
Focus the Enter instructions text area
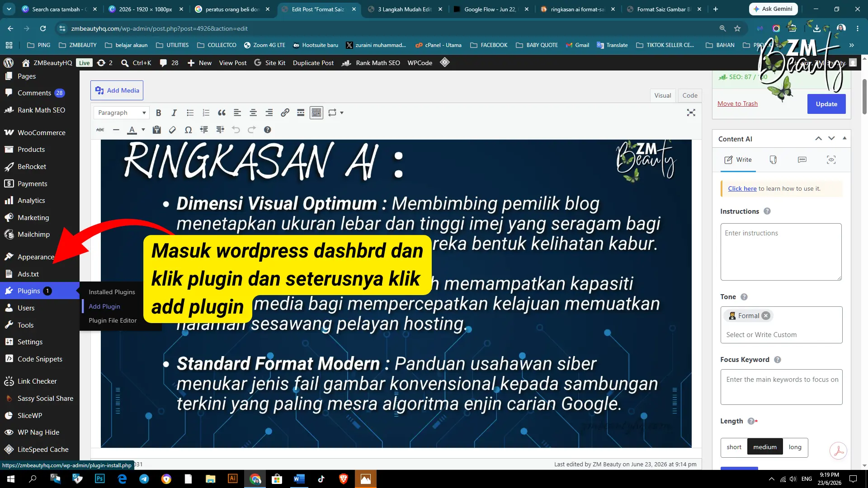point(781,252)
